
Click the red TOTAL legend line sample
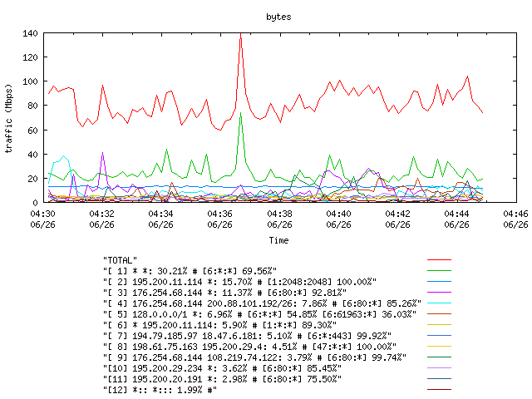click(x=439, y=260)
